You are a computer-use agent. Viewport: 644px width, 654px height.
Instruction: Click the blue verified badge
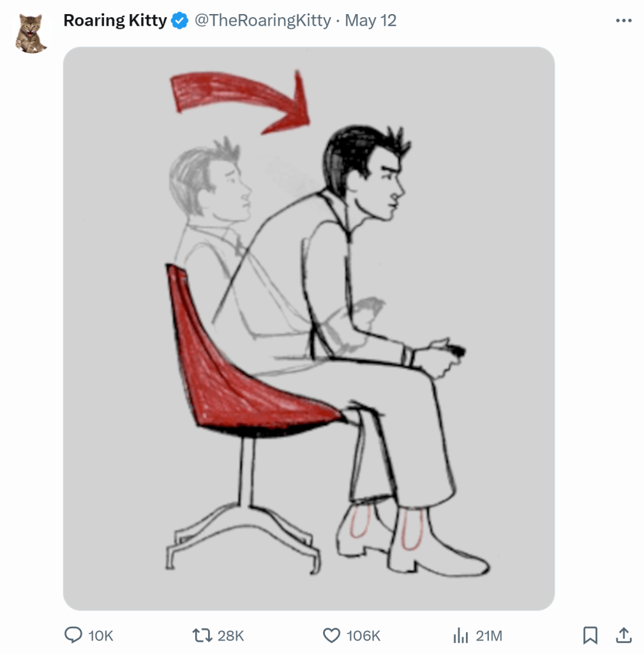pos(180,21)
